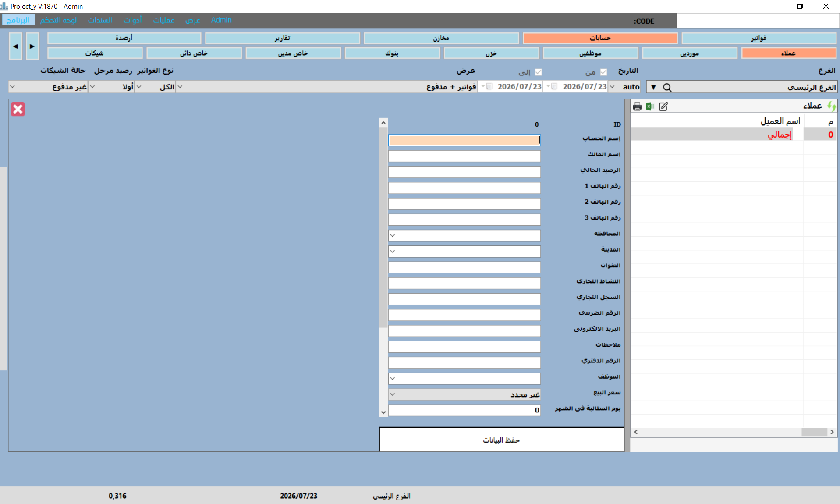Click the CODE input box

click(758, 21)
